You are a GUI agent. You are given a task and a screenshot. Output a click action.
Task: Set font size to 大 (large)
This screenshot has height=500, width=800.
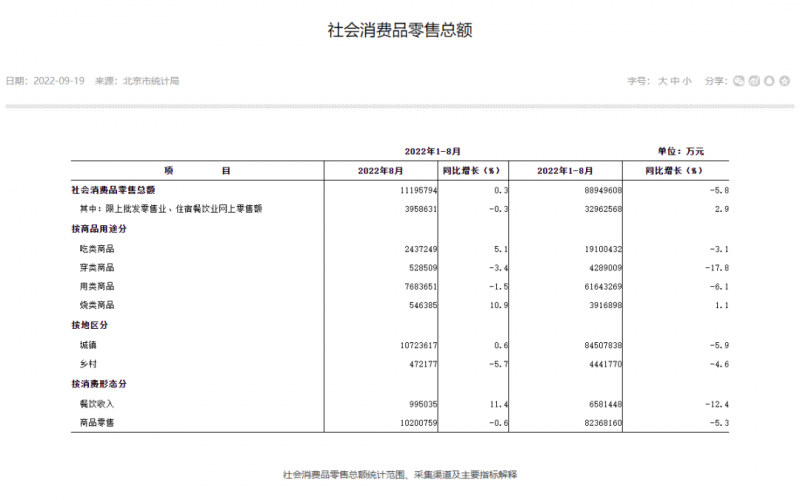tap(662, 81)
